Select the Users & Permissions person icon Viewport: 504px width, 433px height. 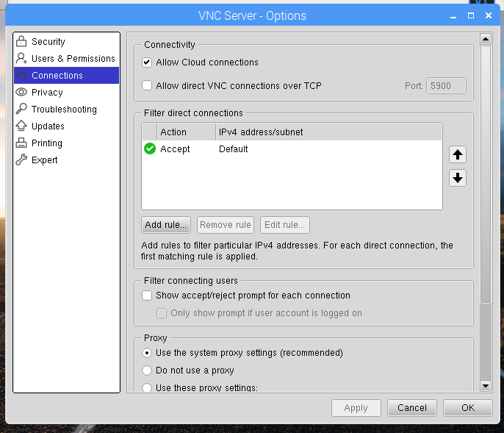click(21, 59)
